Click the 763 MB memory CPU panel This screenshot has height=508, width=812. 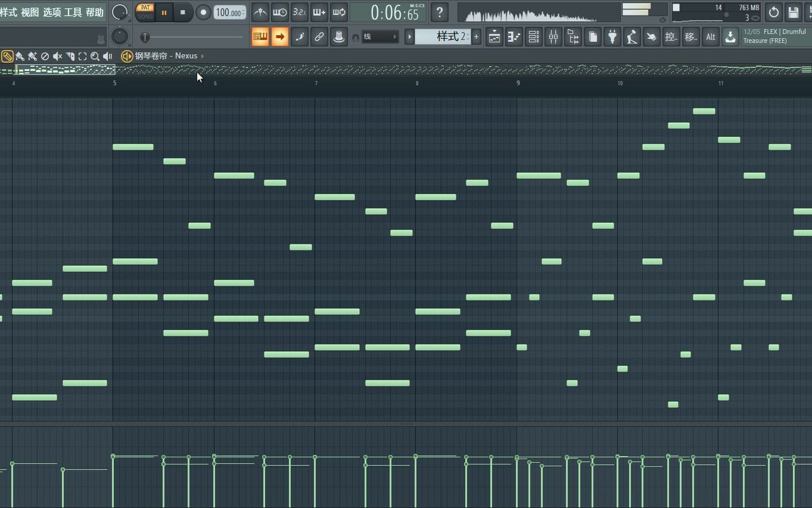pos(717,13)
